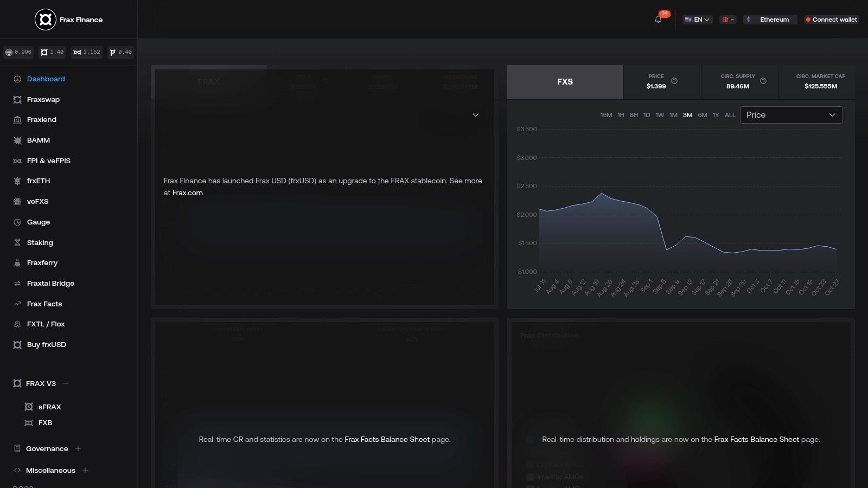
Task: Open the Staking menu item
Action: (40, 243)
